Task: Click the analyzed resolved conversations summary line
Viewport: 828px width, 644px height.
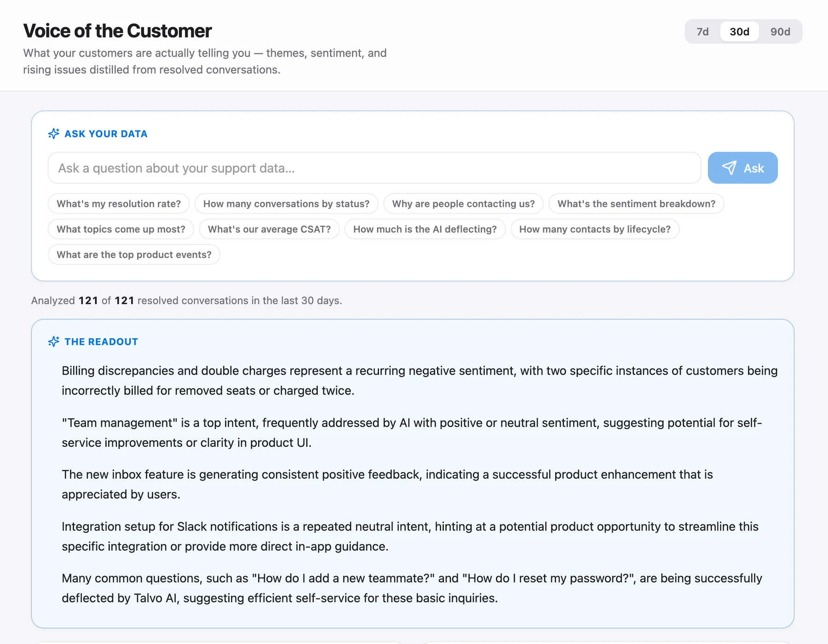Action: pos(186,301)
